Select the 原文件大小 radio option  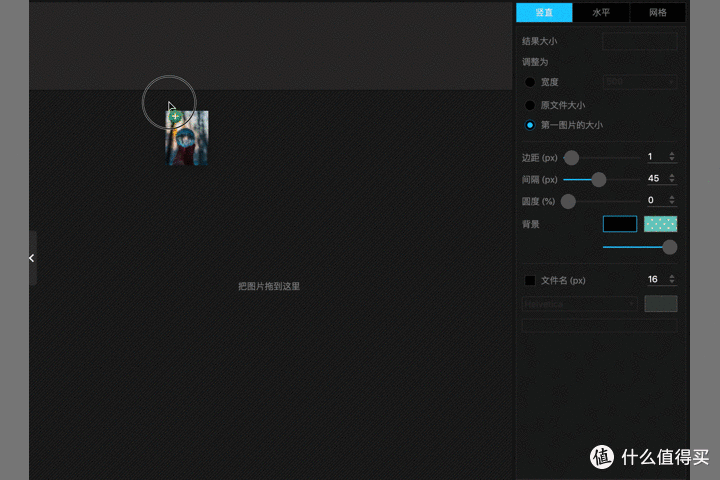(x=530, y=105)
